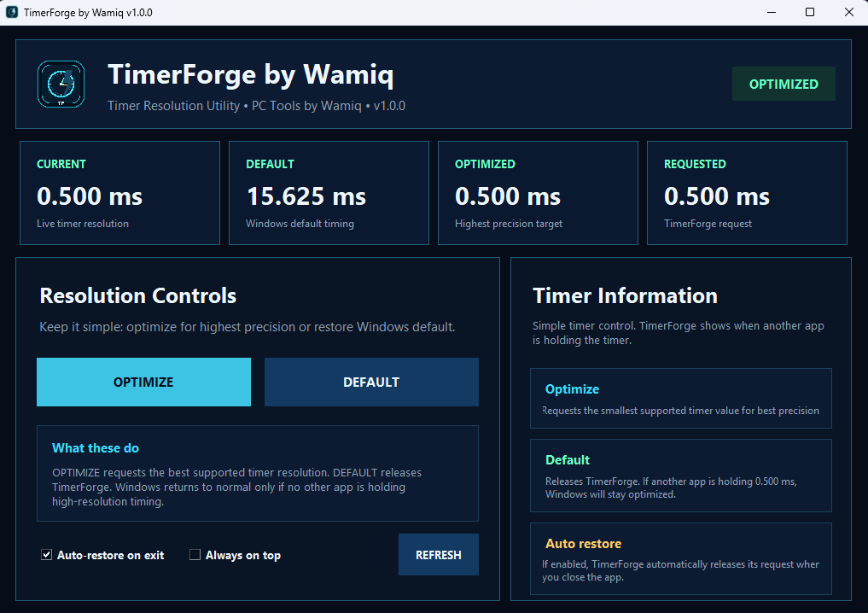Click the REFRESH button
The image size is (868, 613).
click(439, 555)
